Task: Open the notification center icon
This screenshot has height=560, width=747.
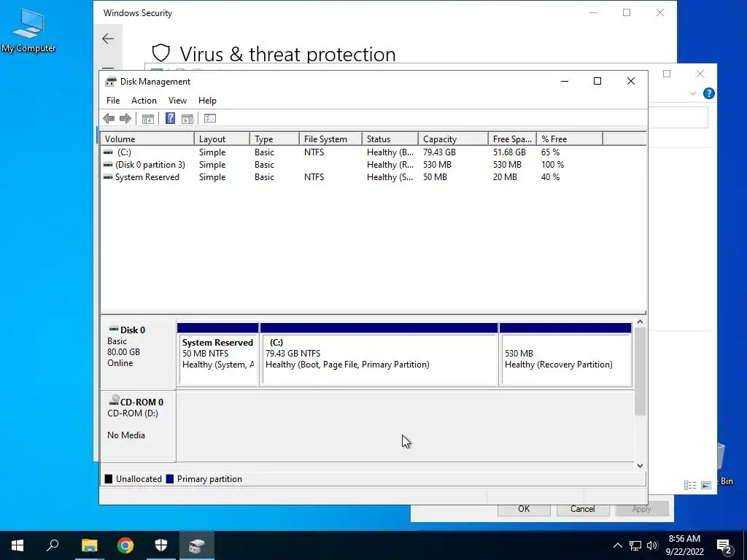Action: pyautogui.click(x=724, y=546)
